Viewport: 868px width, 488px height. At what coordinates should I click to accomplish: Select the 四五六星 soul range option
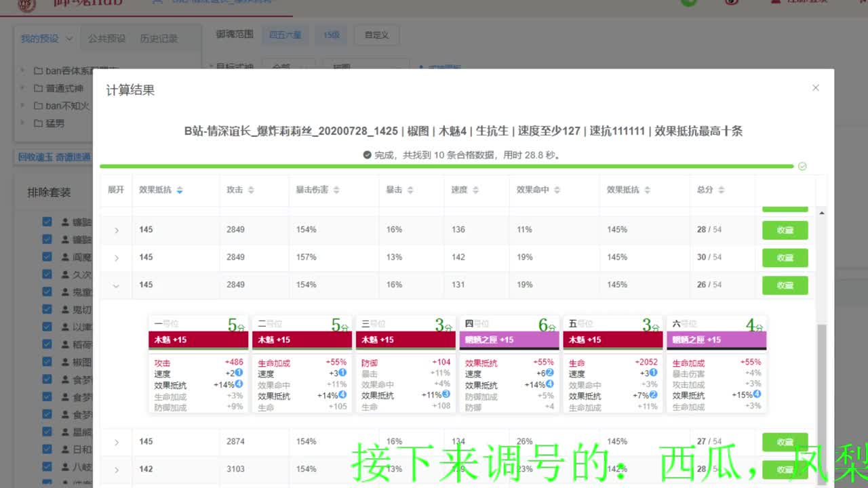285,35
